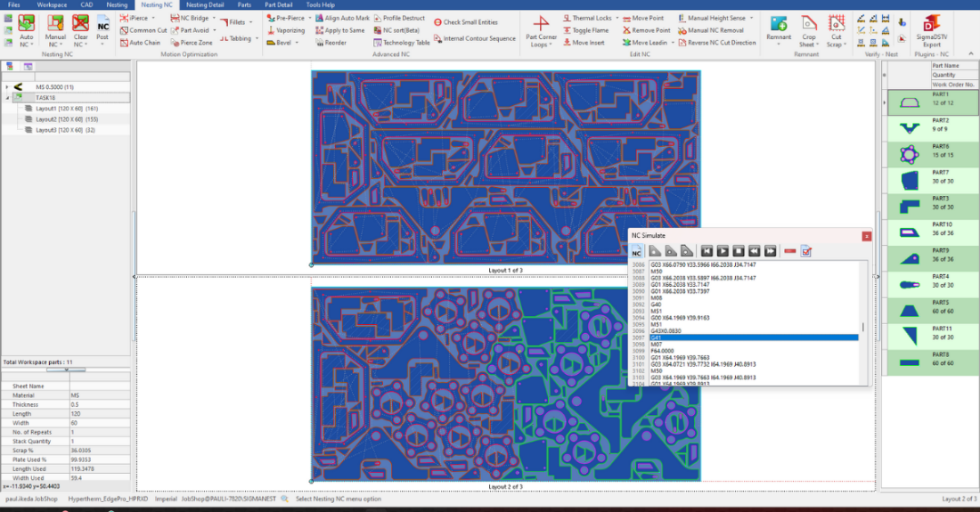This screenshot has height=512, width=980.
Task: Expand the Manual Height Sense dropdown
Action: point(751,18)
